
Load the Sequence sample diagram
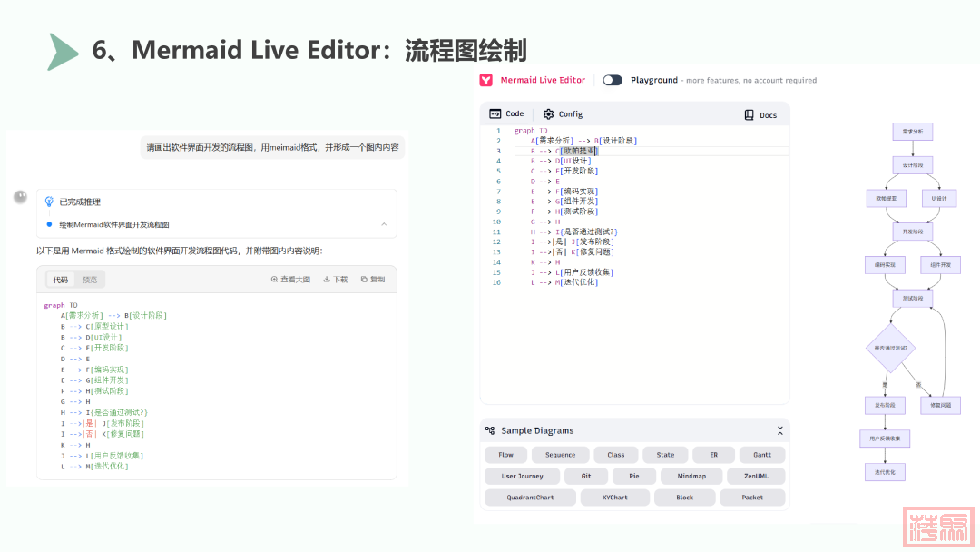click(560, 455)
